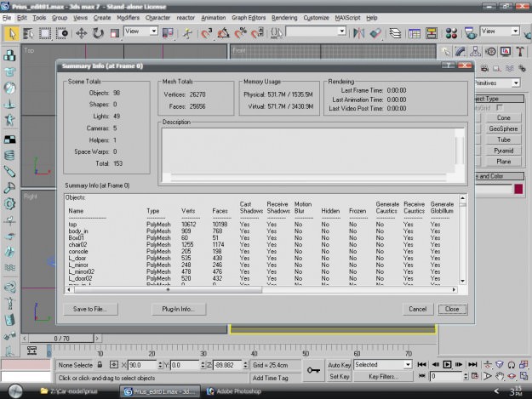Viewport: 532px width, 399px height.
Task: Click the Save to File button
Action: [x=90, y=309]
